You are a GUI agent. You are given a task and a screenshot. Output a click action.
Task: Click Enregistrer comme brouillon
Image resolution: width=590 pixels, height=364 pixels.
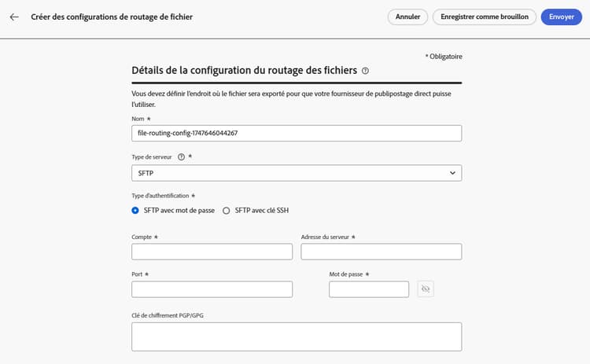tap(485, 17)
